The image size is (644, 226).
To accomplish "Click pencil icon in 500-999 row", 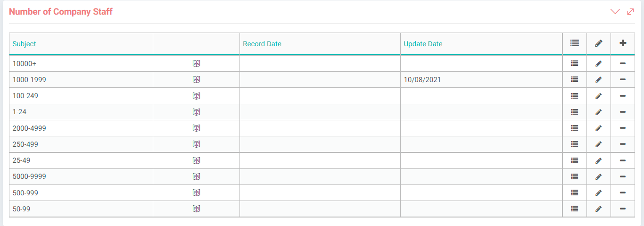I will pos(599,193).
